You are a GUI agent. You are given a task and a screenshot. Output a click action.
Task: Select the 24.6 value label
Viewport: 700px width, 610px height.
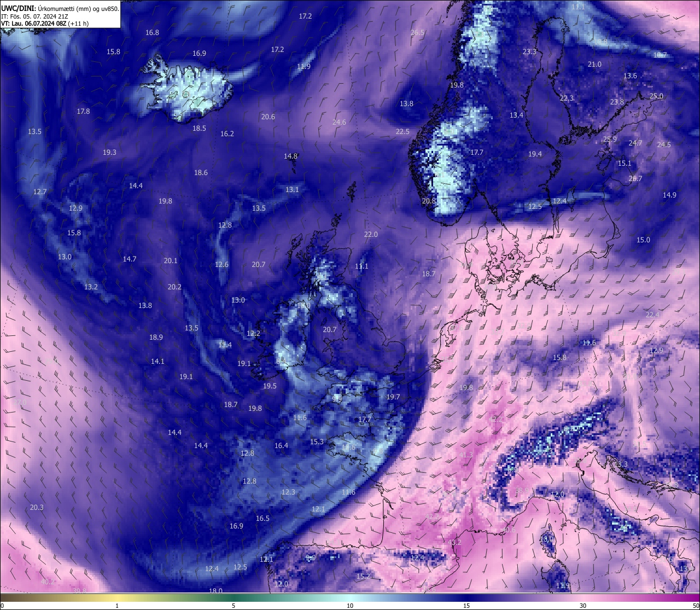coord(339,123)
